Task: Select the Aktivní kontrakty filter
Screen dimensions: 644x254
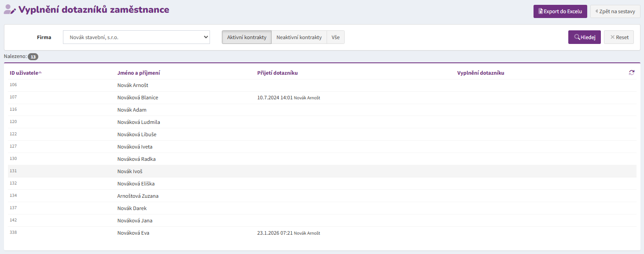Action: tap(247, 37)
